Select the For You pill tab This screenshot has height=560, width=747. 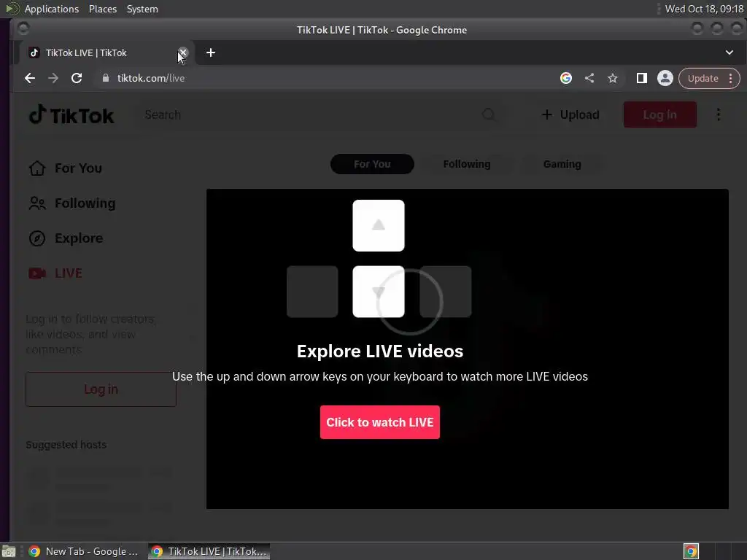pos(372,164)
